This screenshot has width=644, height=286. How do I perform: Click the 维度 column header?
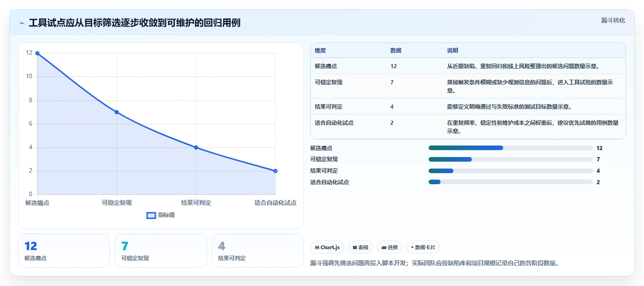coord(320,51)
